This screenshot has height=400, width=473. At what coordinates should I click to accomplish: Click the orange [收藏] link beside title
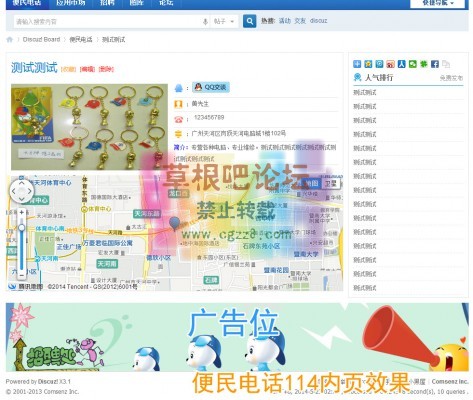click(x=68, y=69)
